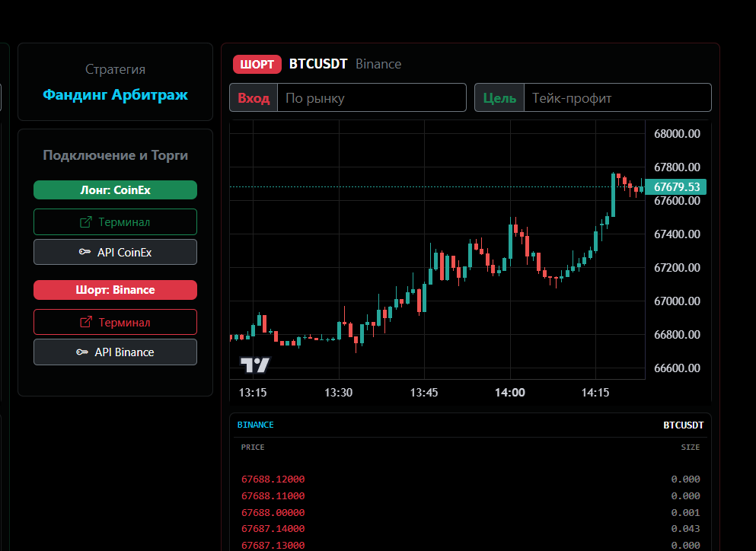Click the current price label 67679.53
This screenshot has height=551, width=756.
tap(676, 186)
